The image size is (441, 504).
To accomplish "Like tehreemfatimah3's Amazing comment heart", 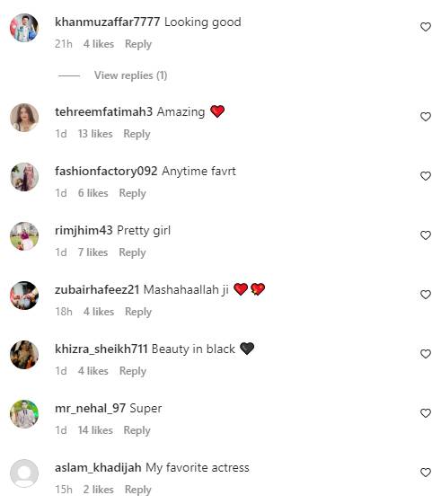I will [x=425, y=117].
